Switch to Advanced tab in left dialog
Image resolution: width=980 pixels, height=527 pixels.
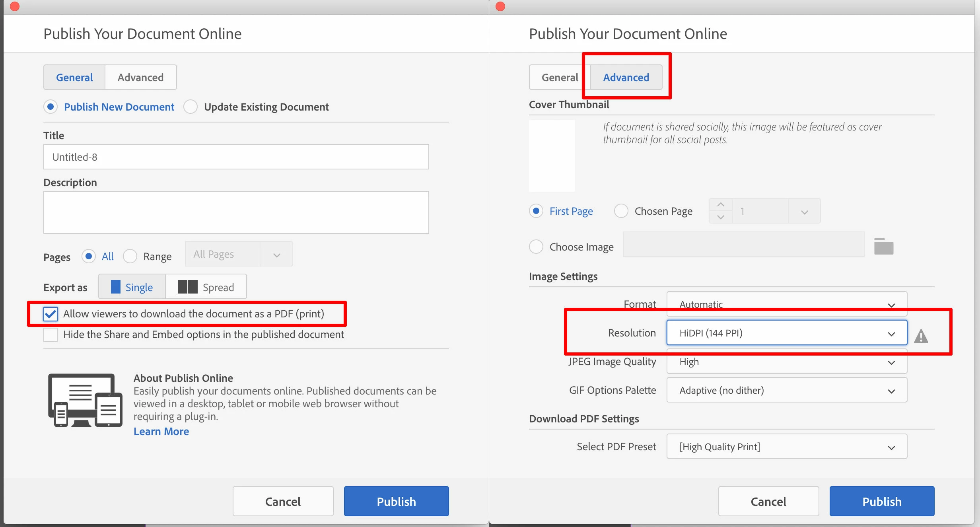point(140,77)
